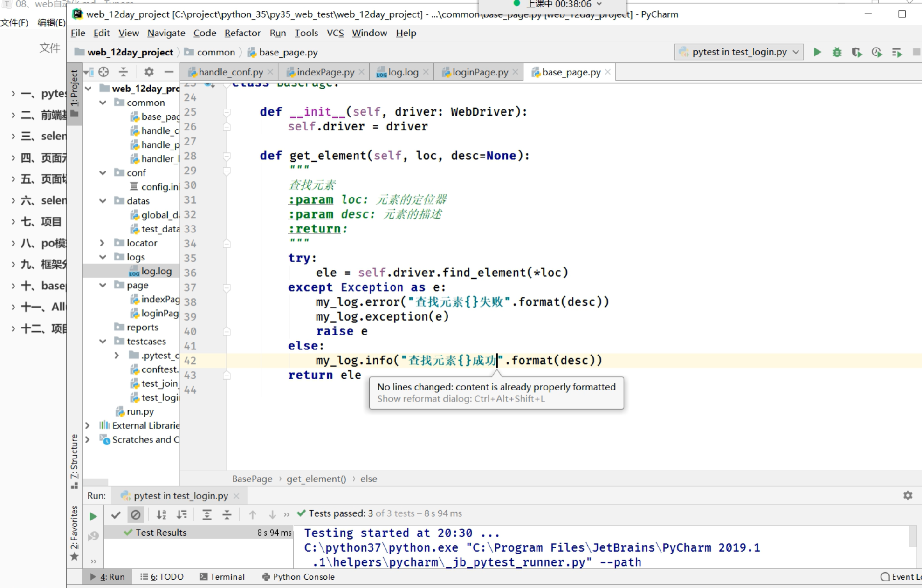Click locate current file crosshair icon
922x588 pixels.
(103, 72)
